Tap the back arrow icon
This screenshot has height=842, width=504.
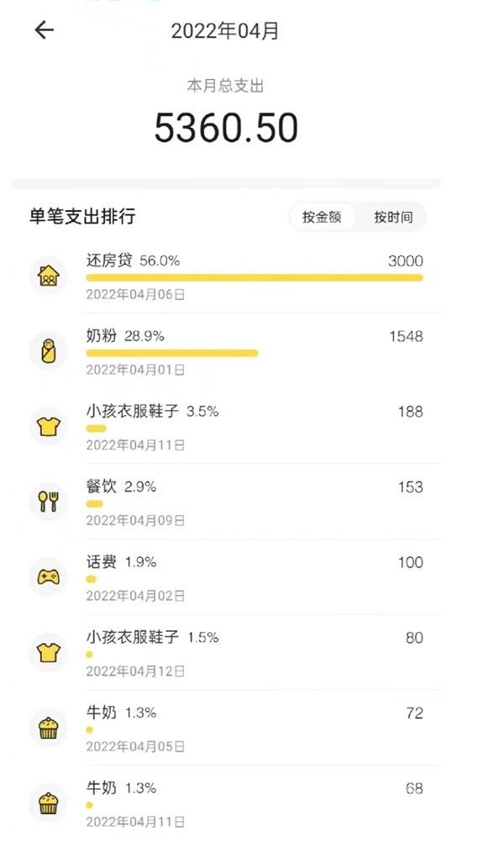[44, 30]
